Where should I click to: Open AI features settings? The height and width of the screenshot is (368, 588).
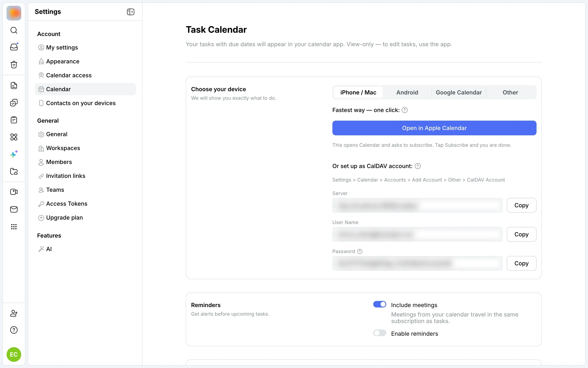(85, 249)
